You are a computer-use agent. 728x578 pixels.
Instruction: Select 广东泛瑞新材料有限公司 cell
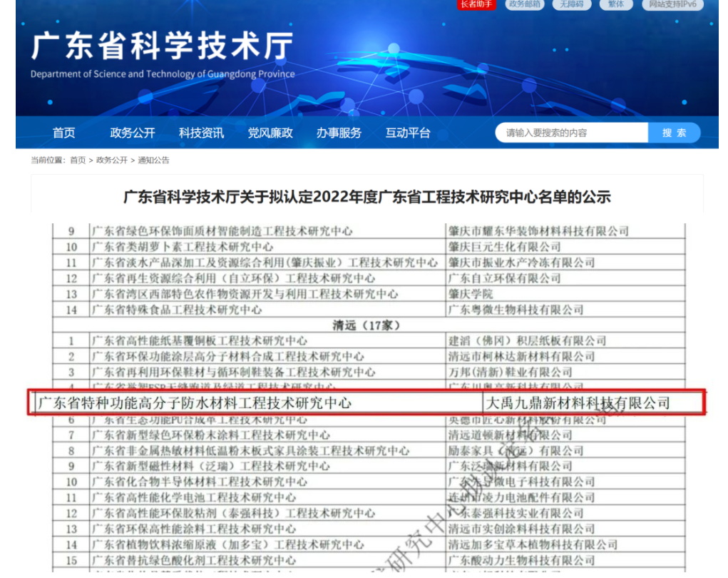click(565, 467)
